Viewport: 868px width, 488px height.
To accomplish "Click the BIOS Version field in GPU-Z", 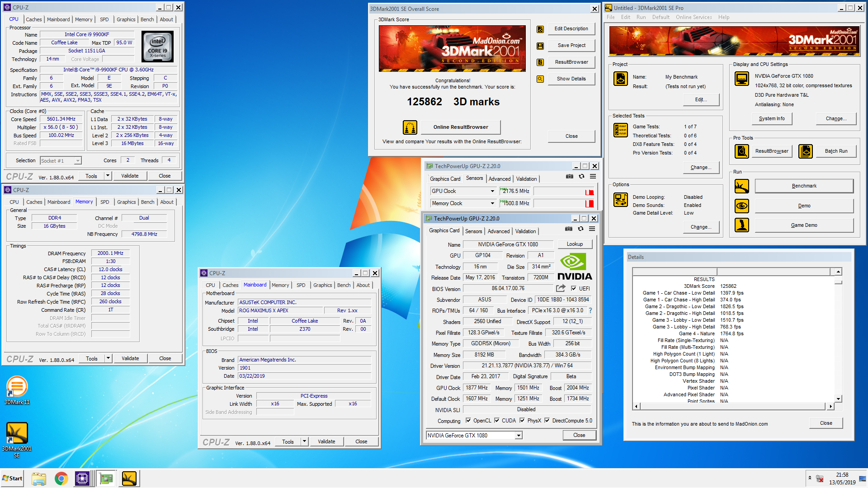I will click(x=508, y=289).
